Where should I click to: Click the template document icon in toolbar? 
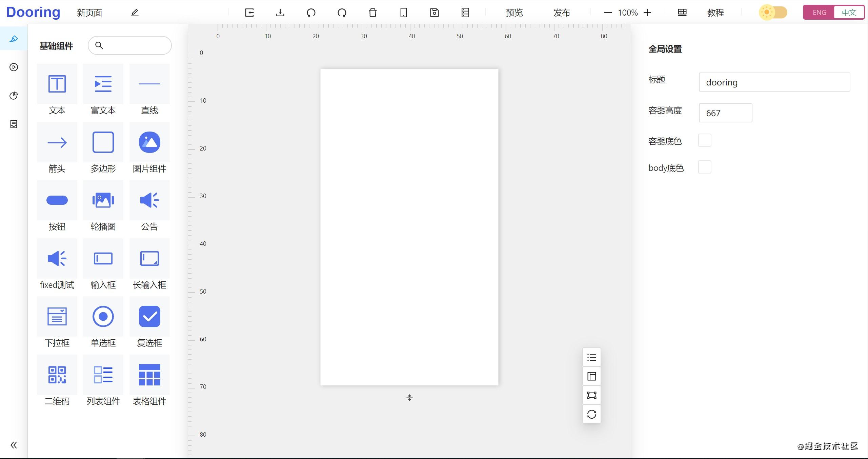pyautogui.click(x=465, y=13)
